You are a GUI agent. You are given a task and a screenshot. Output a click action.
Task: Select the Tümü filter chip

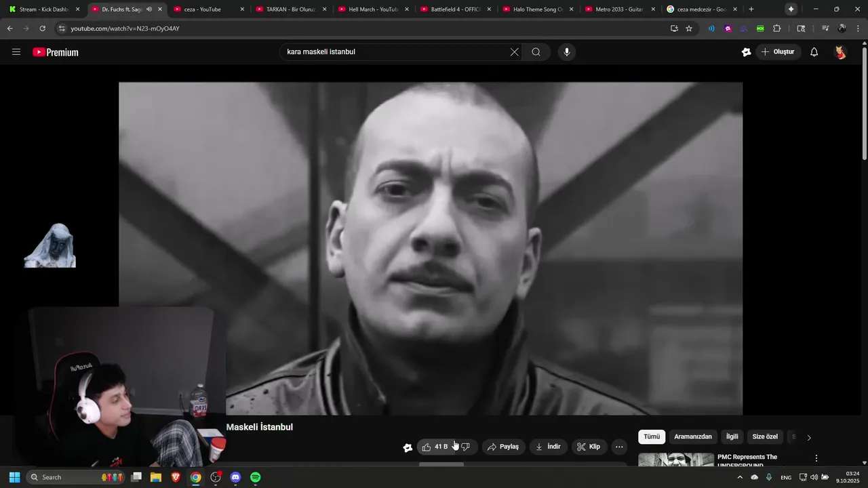click(652, 437)
